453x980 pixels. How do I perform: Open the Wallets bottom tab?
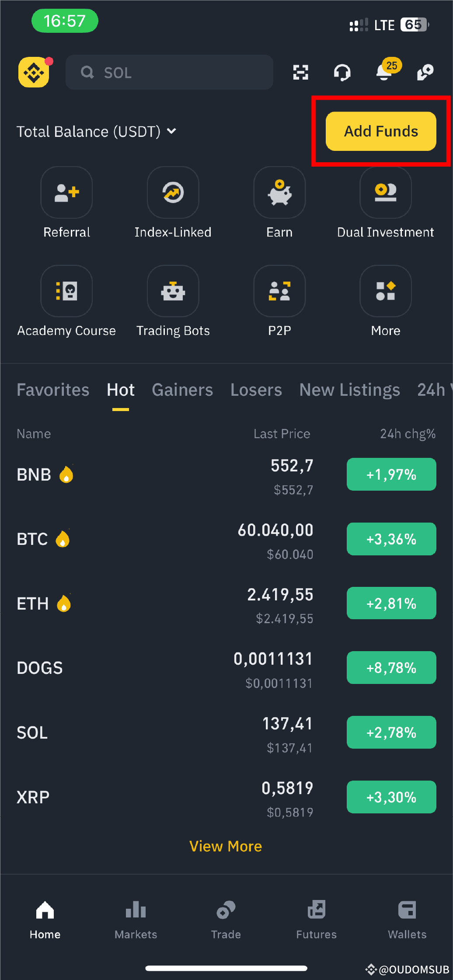(x=407, y=919)
